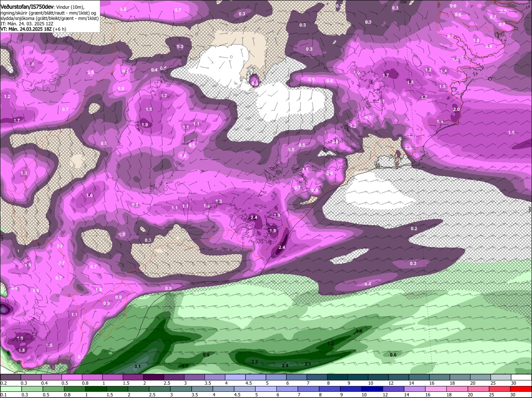Click the '1.6' snow value label
Viewport: 532px width, 398px height.
pos(90,195)
